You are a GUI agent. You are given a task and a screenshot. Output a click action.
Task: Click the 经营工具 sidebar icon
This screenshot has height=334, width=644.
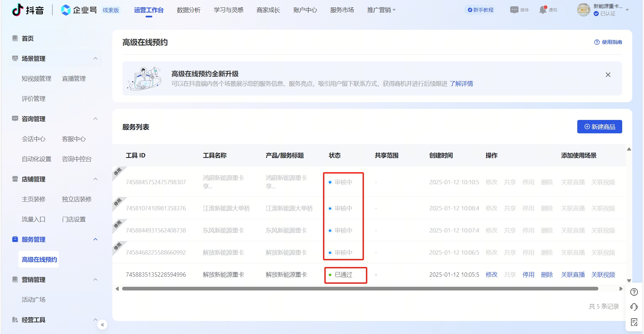15,320
